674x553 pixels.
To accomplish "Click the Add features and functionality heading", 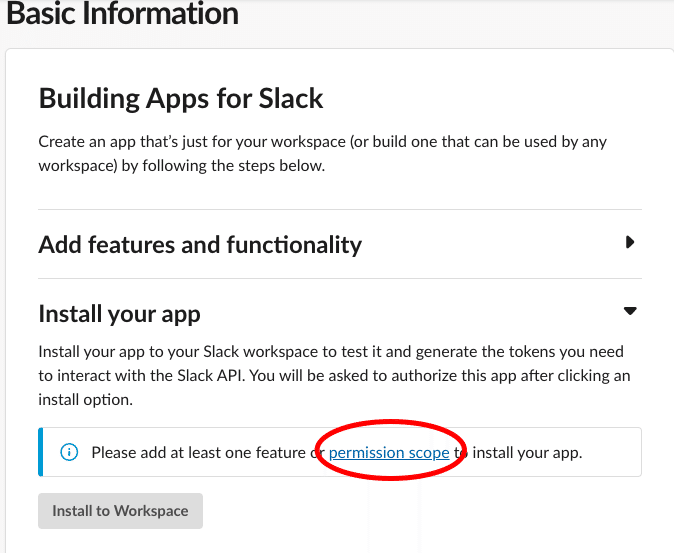I will [200, 244].
